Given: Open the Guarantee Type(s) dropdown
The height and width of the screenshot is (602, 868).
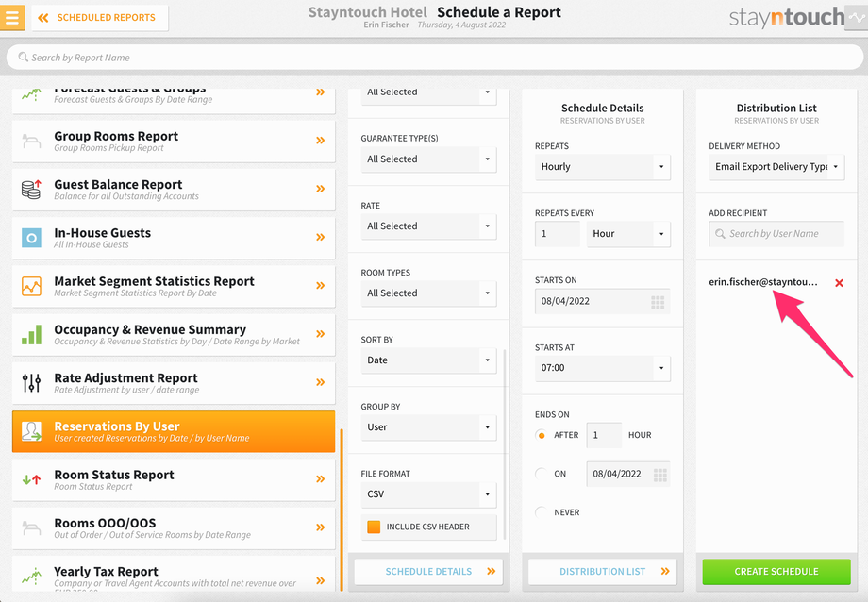Looking at the screenshot, I should pos(428,159).
